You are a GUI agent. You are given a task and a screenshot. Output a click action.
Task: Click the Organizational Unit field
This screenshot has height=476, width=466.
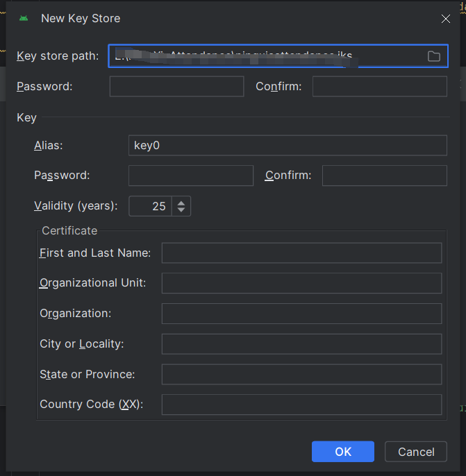[301, 283]
